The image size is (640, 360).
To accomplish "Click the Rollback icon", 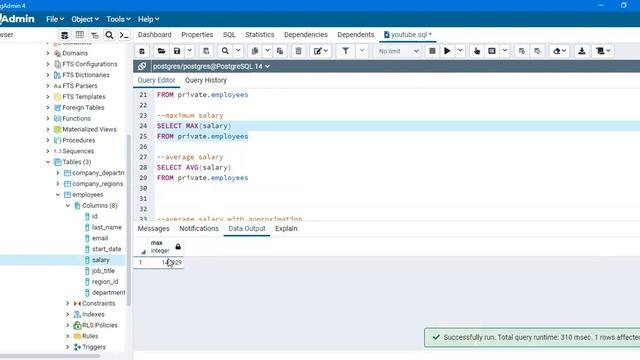I will pyautogui.click(x=537, y=51).
